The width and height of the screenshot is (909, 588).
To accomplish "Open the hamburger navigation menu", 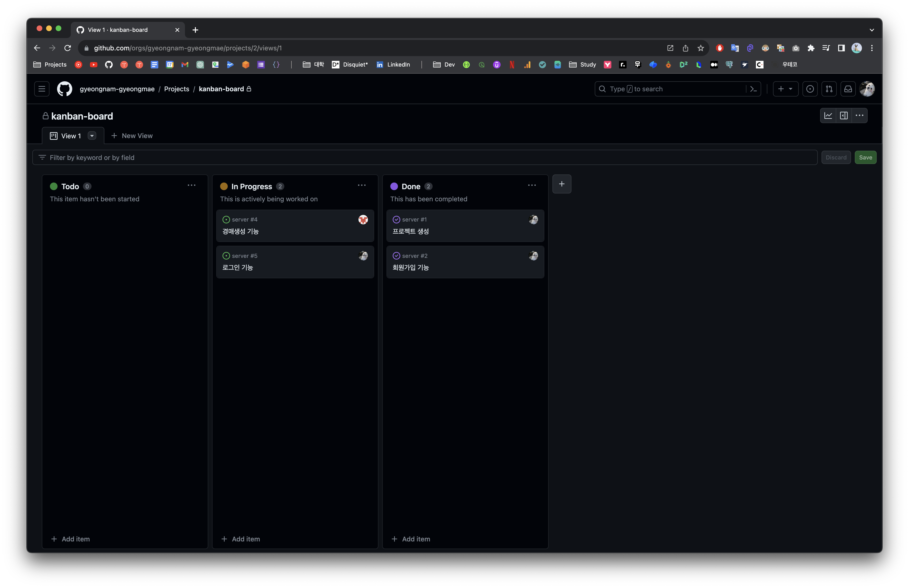I will (x=42, y=89).
